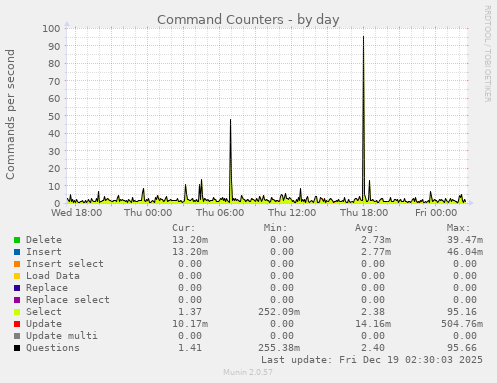Click the 'Fri 00:00' time axis label
Image resolution: width=497 pixels, height=383 pixels.
[x=436, y=213]
